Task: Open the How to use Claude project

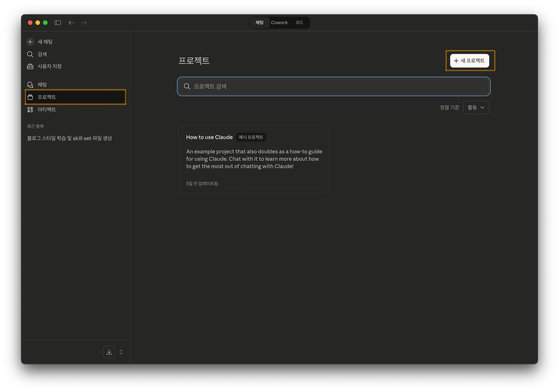Action: (253, 159)
